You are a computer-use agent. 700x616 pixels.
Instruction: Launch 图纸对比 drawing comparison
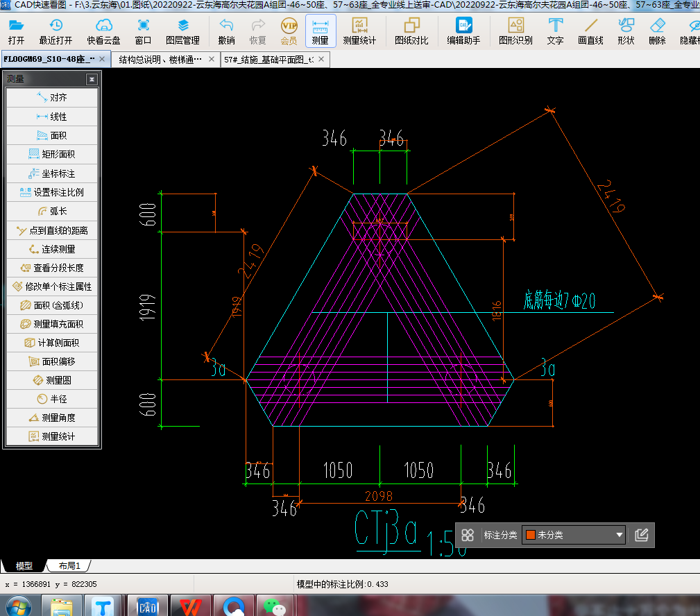tap(411, 31)
